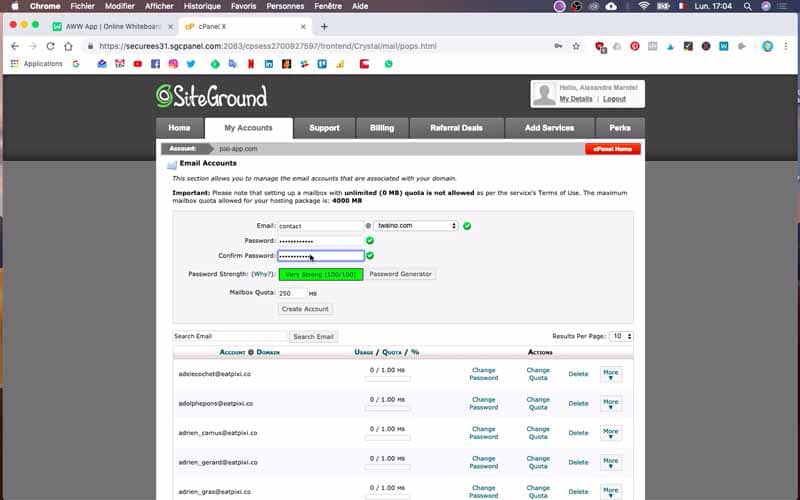The width and height of the screenshot is (800, 500).
Task: Click the Search Email button
Action: point(313,337)
